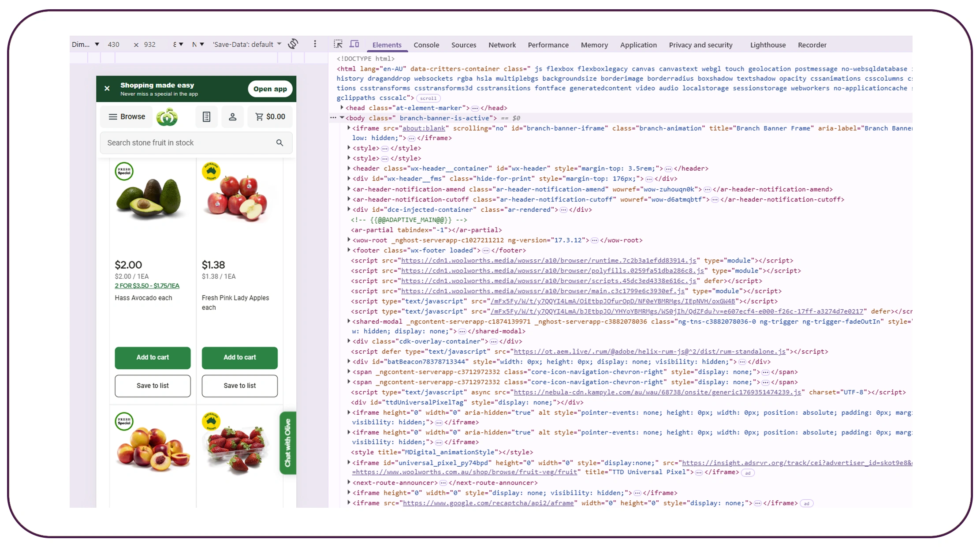Image resolution: width=980 pixels, height=547 pixels.
Task: Open the 'Save-Data': default dropdown
Action: [x=246, y=44]
